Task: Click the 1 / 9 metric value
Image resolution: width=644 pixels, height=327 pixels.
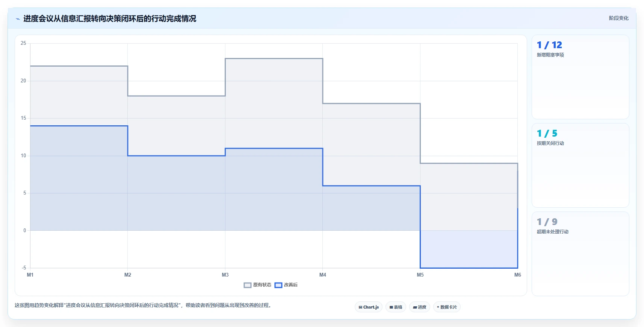Action: pos(547,222)
